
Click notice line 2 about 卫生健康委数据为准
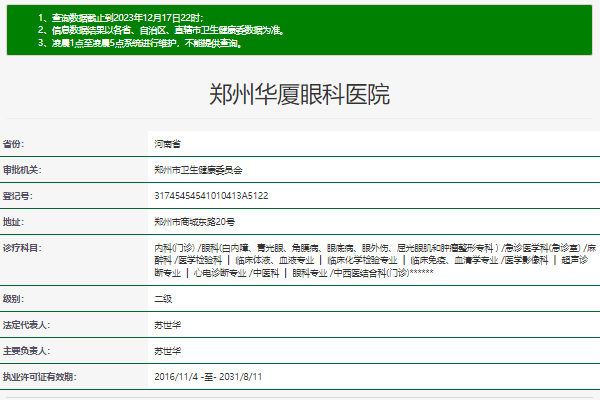[x=161, y=30]
